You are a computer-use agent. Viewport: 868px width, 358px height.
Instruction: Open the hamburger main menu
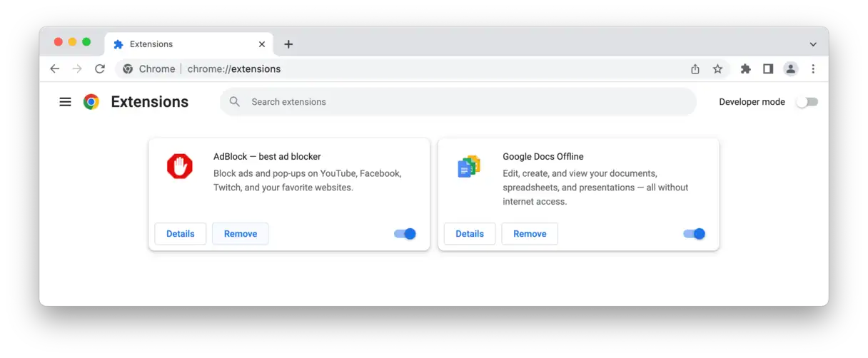pos(65,102)
